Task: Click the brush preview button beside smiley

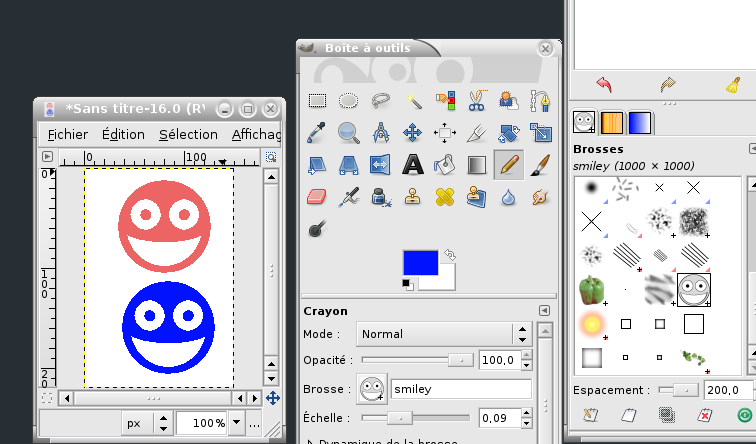Action: click(371, 388)
